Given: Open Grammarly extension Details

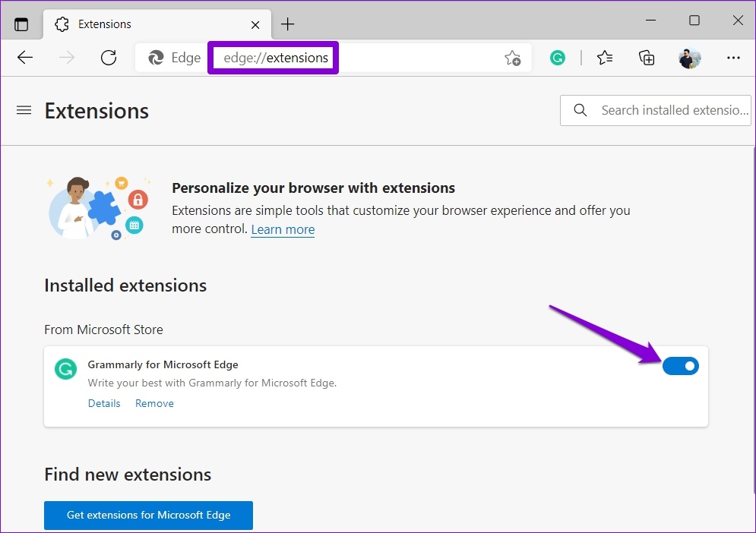Looking at the screenshot, I should [104, 403].
